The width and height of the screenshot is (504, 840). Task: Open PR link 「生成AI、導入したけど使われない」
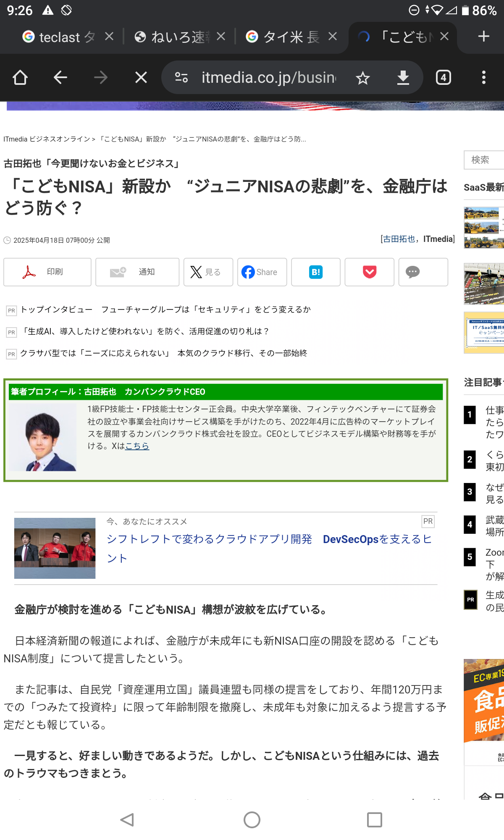145,331
